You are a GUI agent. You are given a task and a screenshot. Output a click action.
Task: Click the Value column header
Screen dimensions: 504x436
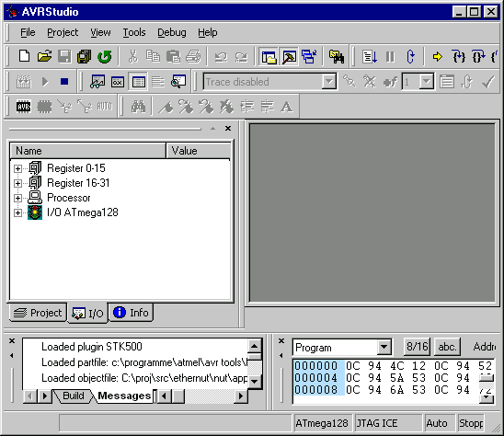point(199,151)
